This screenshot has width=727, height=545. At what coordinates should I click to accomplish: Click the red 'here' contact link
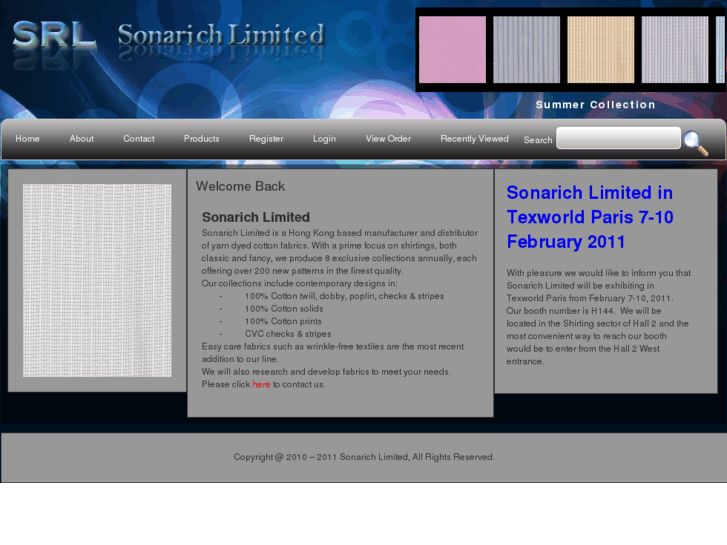[261, 385]
